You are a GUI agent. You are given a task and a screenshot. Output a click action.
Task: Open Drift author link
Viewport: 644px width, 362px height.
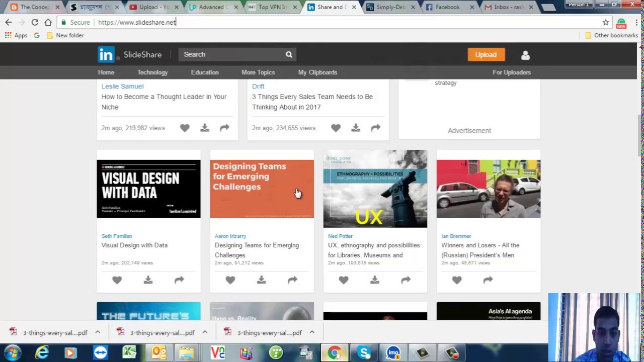click(x=258, y=86)
